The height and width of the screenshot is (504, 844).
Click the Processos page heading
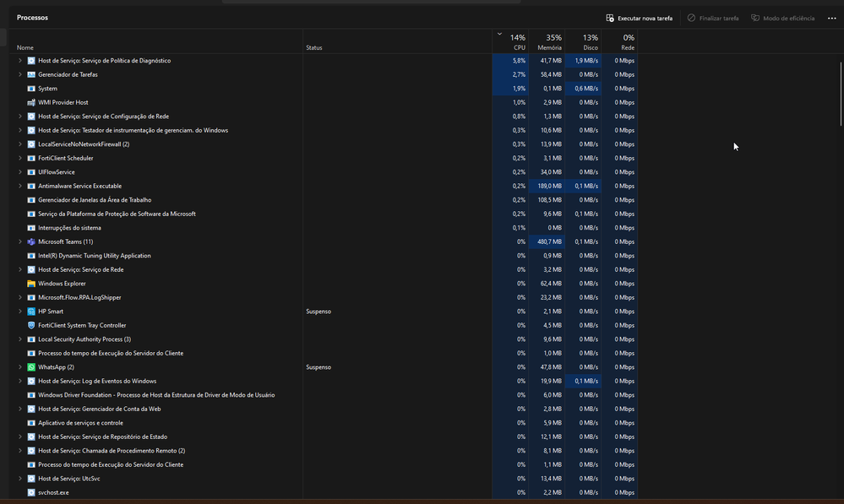click(x=32, y=18)
